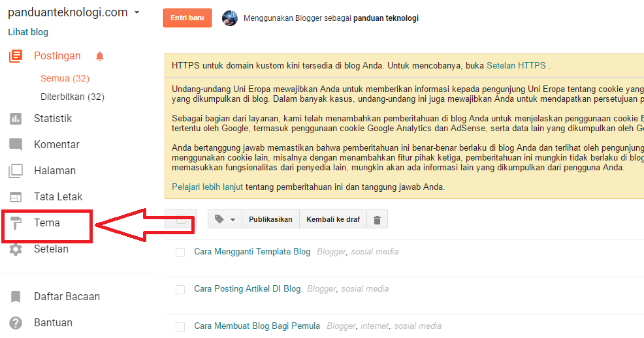Click the Kembali ke draf button

tap(333, 219)
